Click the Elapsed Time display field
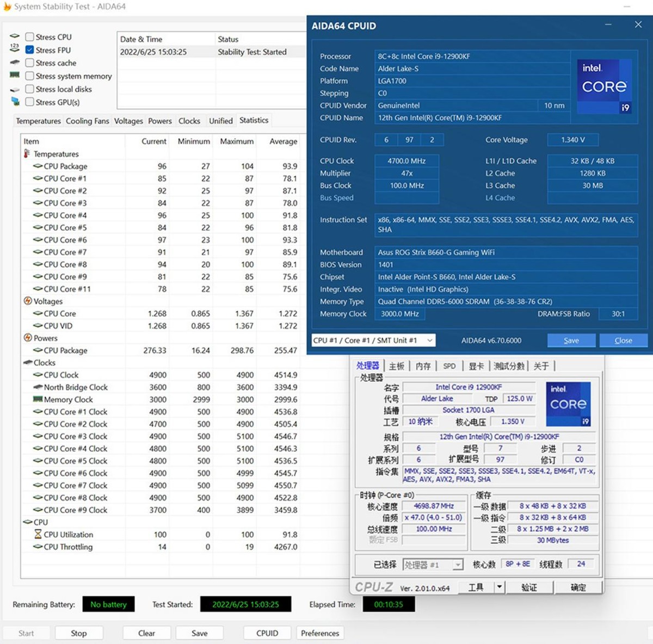 (x=389, y=604)
